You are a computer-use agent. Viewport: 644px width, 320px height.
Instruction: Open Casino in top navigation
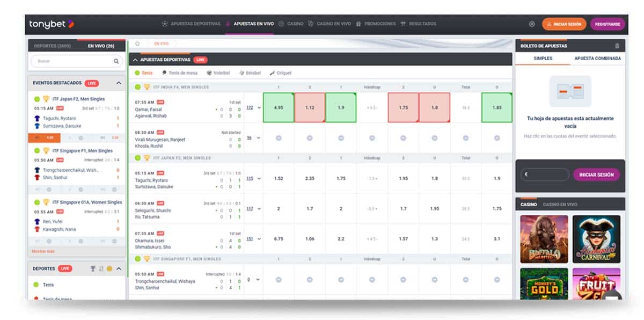[291, 24]
